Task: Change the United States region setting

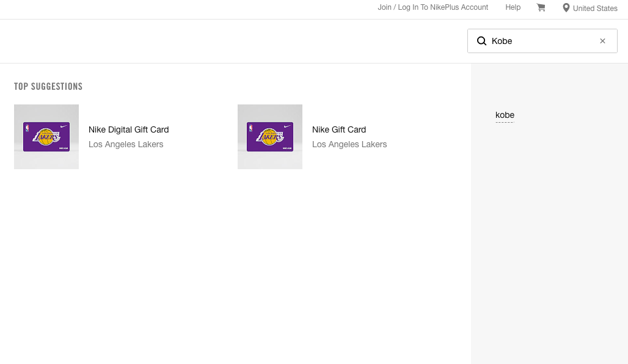Action: coord(594,9)
